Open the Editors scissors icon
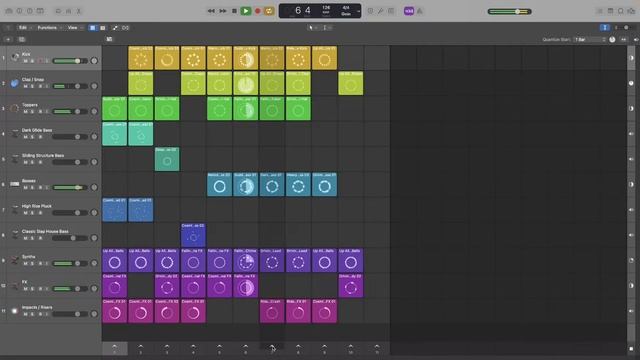Screen dimensions: 640x360 pyautogui.click(x=79, y=11)
